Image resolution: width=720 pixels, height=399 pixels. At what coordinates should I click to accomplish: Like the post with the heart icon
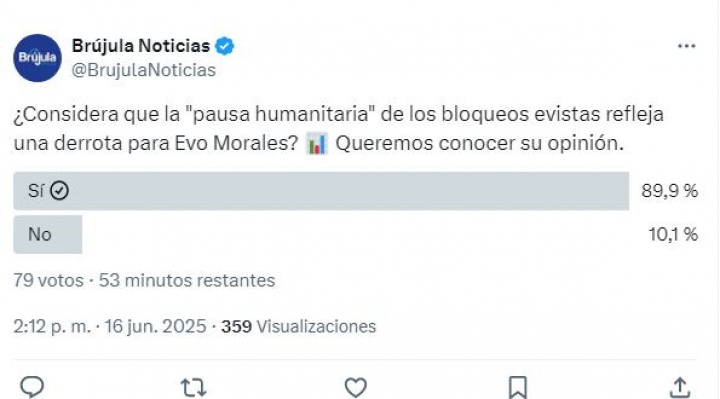coord(356,388)
